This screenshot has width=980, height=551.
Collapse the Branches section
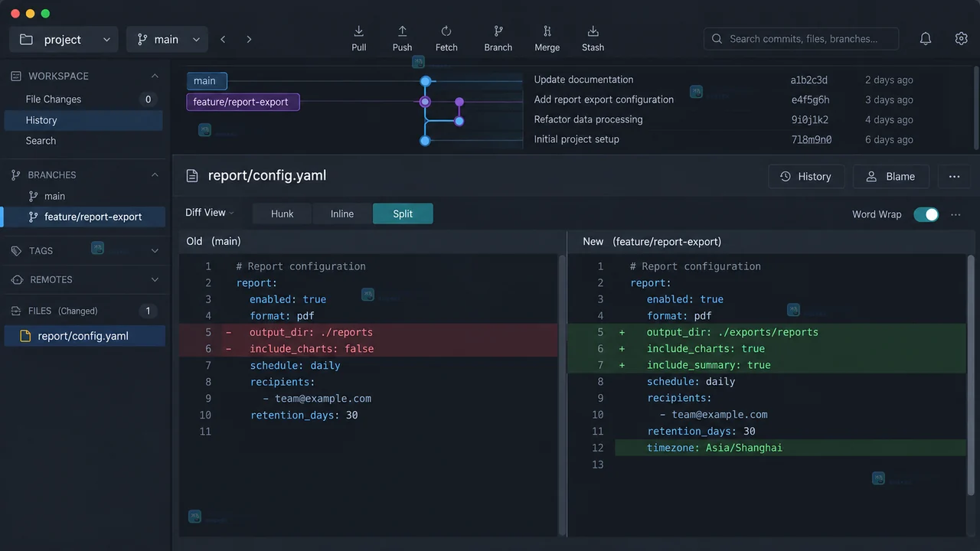pyautogui.click(x=155, y=174)
